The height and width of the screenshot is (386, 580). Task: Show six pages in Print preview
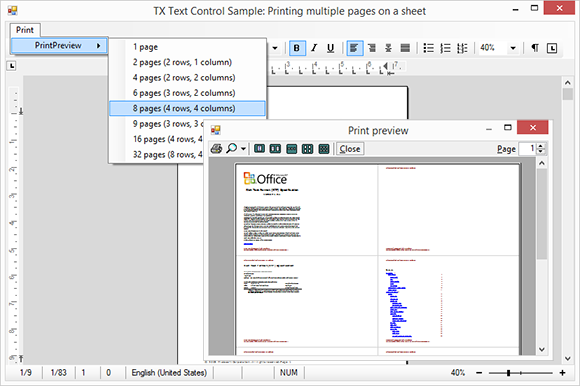coord(324,149)
